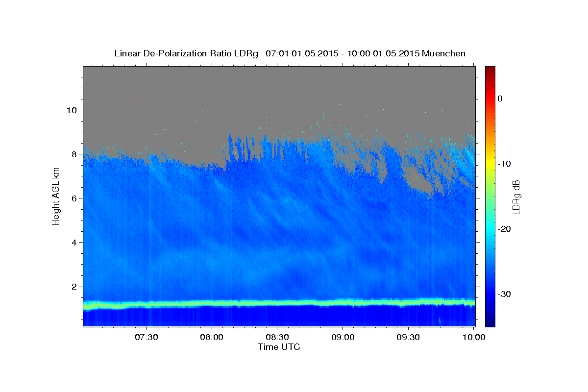
Task: Select the 10:00 time tick label
Action: 473,338
